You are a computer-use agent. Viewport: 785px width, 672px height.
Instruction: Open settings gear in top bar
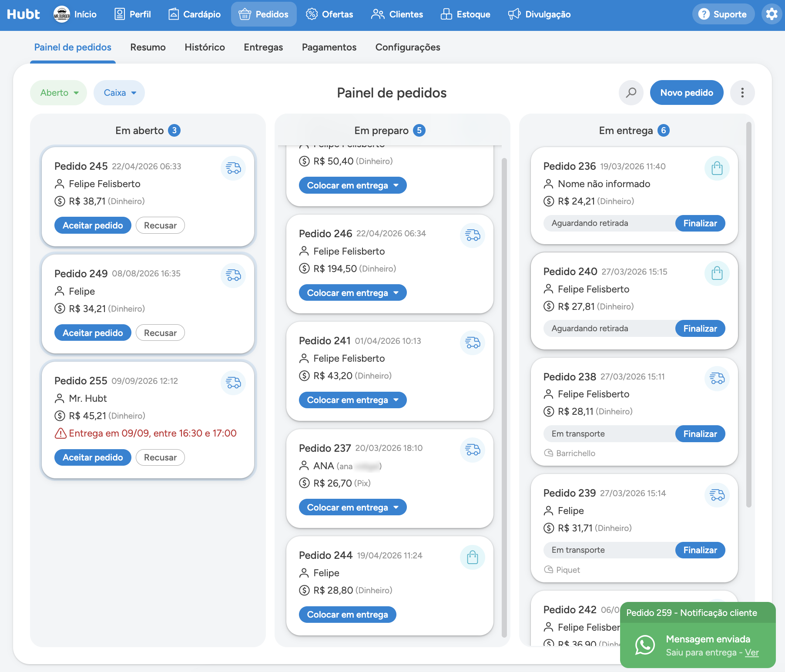pos(772,14)
